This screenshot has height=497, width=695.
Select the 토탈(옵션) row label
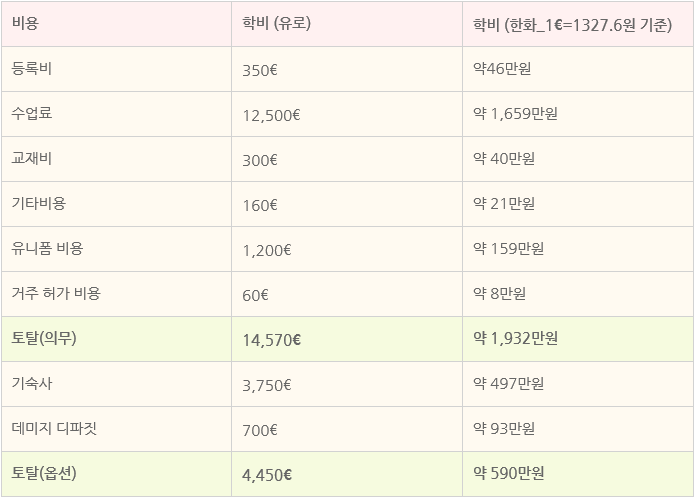pos(116,474)
